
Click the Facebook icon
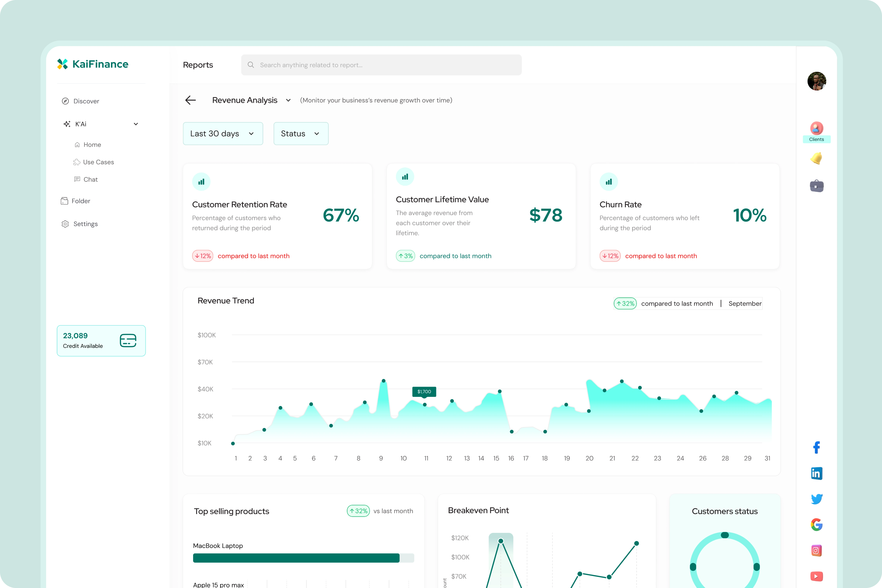click(x=816, y=447)
